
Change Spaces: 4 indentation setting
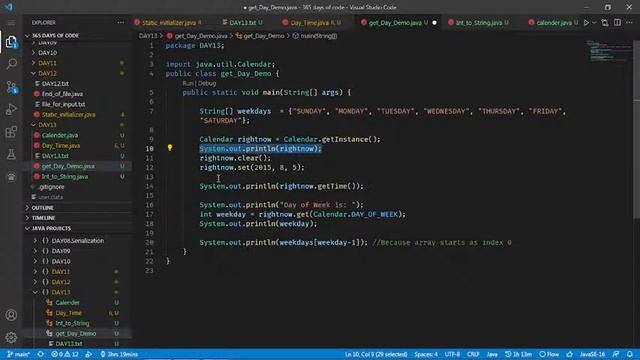(426, 354)
